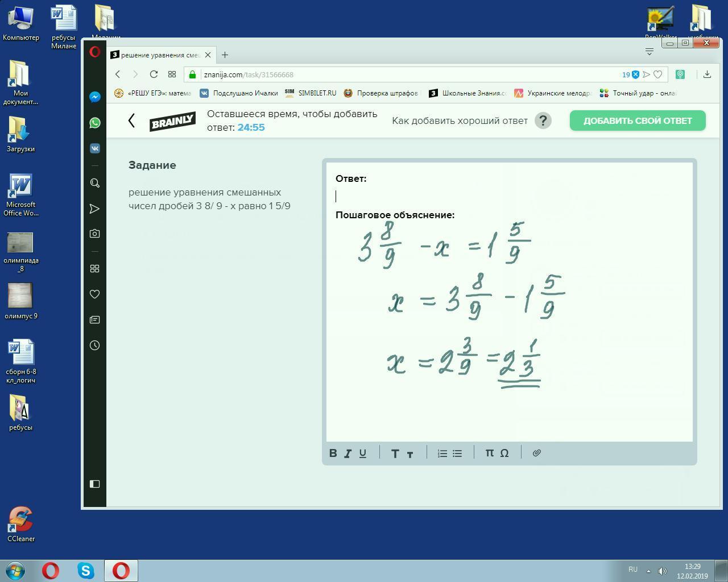
Task: Open the SIMBILET.RU bookmark
Action: 311,93
